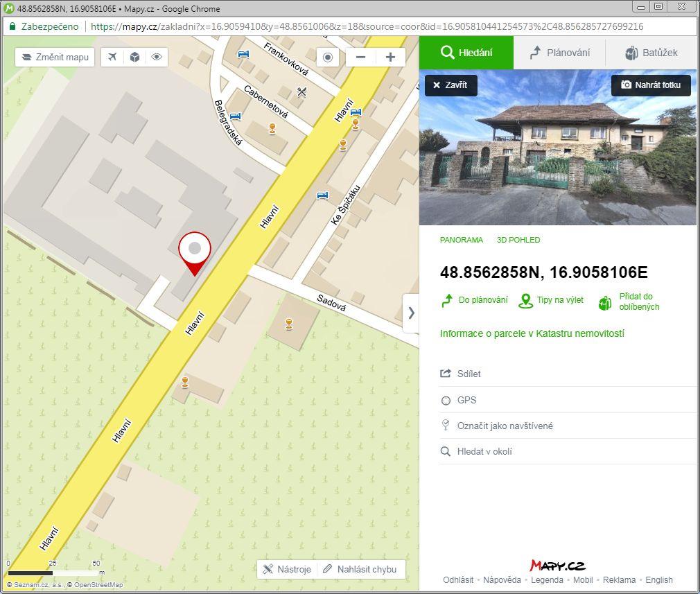Screen dimensions: 700x594
Task: Open Tipy na výlet trip tips
Action: tap(551, 300)
